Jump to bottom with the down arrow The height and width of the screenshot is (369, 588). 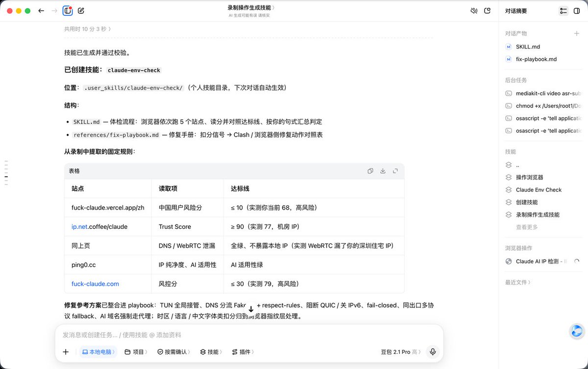[251, 309]
